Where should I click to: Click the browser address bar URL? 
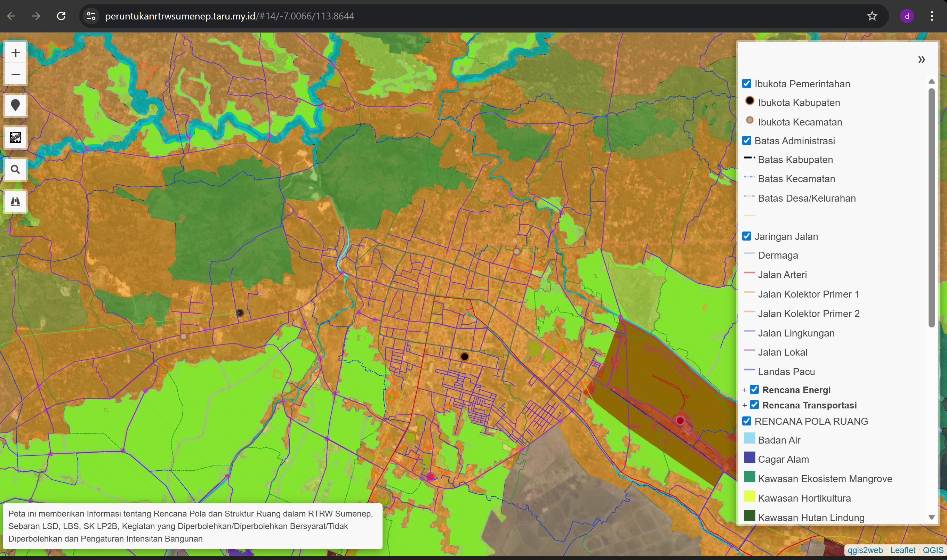229,16
